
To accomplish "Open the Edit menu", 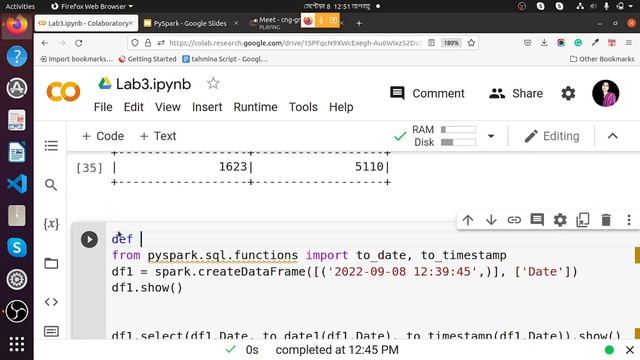I will point(133,107).
